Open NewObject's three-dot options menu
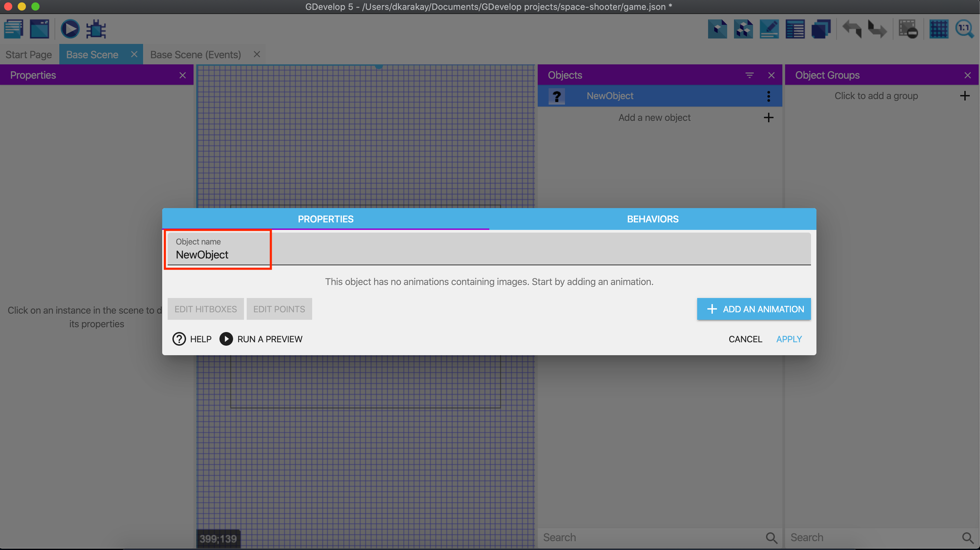Screen dimensions: 980x550 pos(768,96)
